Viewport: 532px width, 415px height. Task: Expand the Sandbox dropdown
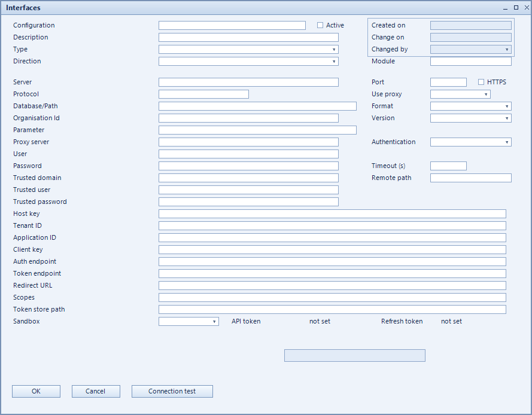[189, 322]
